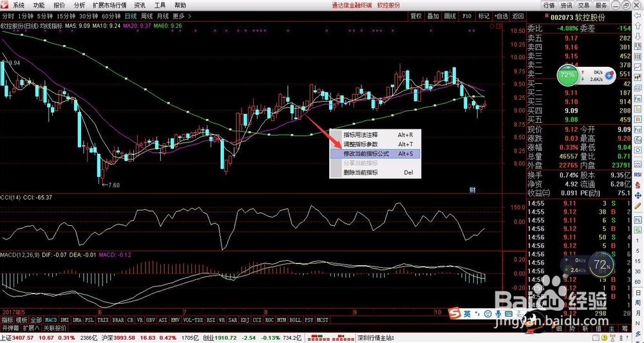Click the Fs icon in right toolbar
The width and height of the screenshot is (644, 343).
638,220
